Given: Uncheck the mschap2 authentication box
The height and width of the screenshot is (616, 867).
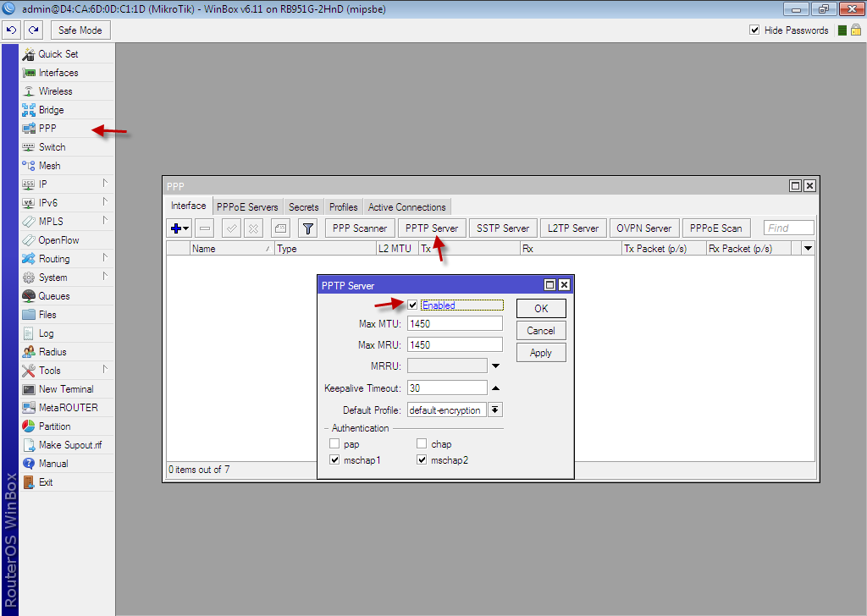Looking at the screenshot, I should click(422, 459).
